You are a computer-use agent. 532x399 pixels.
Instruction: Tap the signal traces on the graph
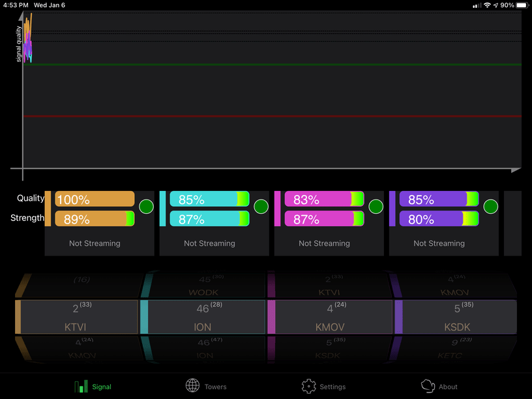click(x=28, y=38)
